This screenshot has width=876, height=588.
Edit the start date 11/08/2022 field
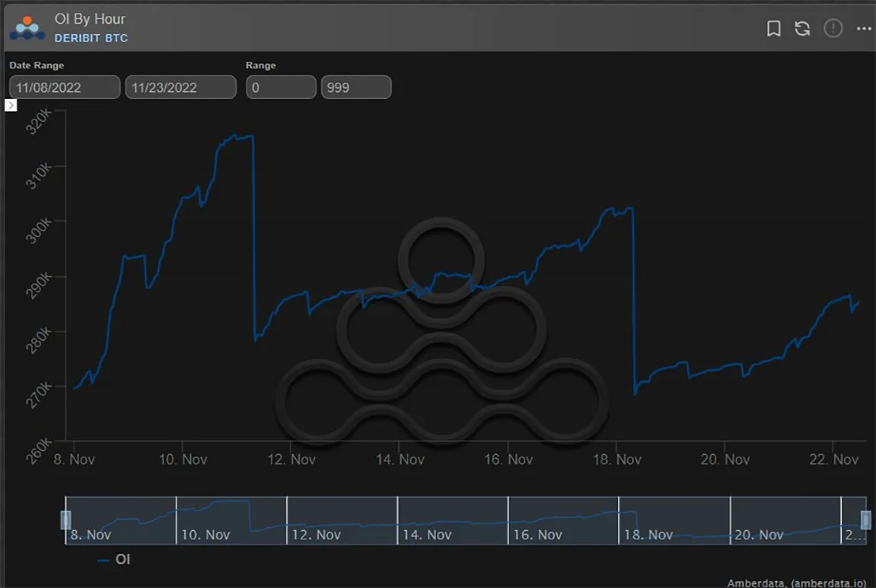[x=65, y=87]
